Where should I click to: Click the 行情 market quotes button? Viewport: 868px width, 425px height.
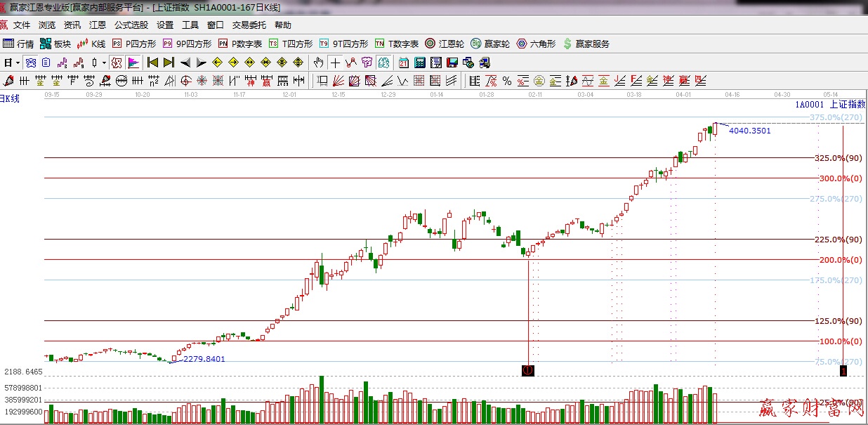click(x=18, y=44)
